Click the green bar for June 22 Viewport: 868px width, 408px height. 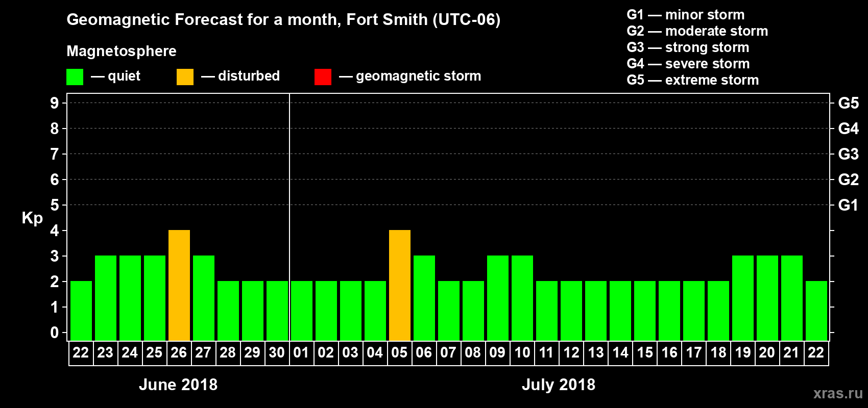pyautogui.click(x=81, y=311)
